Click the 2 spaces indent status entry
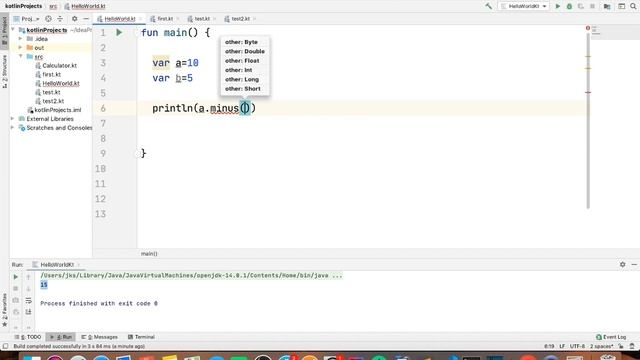This screenshot has width=640, height=360. [601, 346]
